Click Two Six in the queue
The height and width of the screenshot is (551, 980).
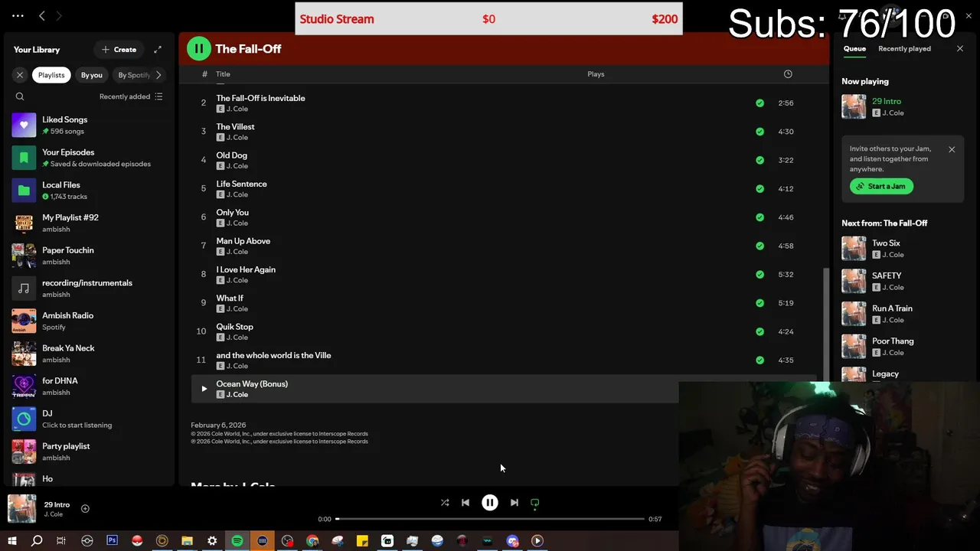[886, 243]
